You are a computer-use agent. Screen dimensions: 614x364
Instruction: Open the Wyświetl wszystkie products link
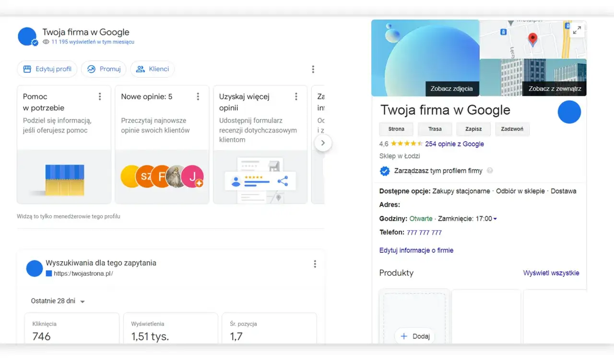(551, 273)
